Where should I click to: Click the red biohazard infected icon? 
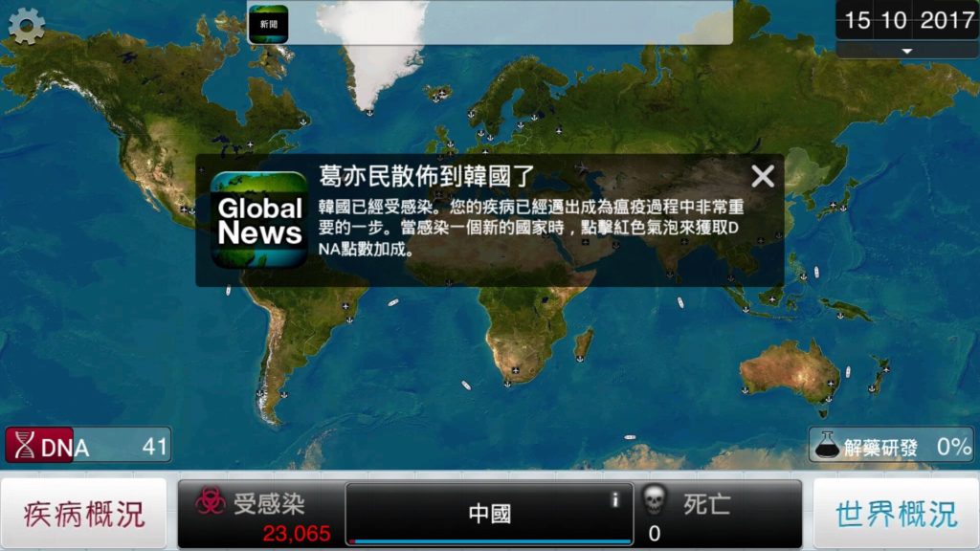[x=210, y=501]
